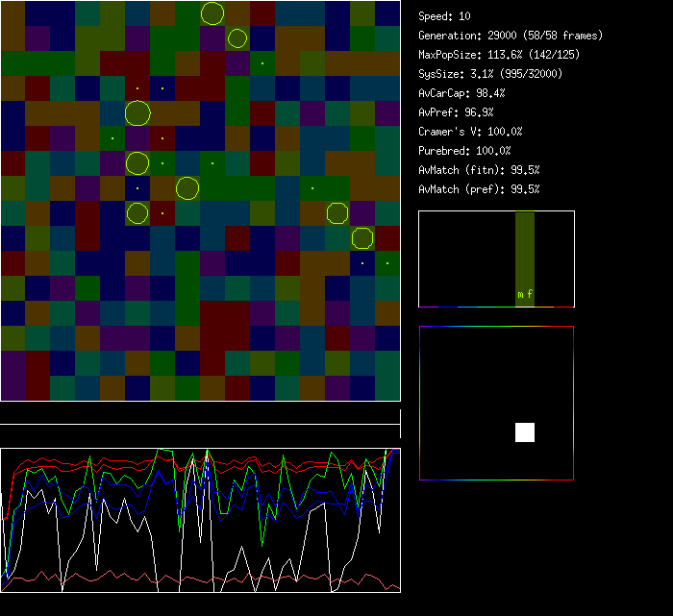Click the Speed: 10 readout
The image size is (673, 616).
coord(445,16)
